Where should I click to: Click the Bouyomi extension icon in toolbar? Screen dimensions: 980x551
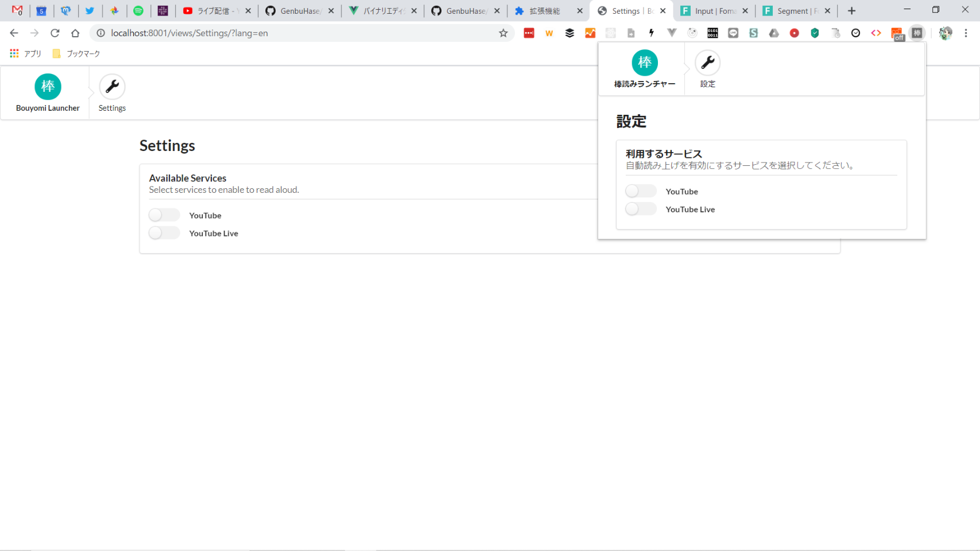pyautogui.click(x=917, y=33)
